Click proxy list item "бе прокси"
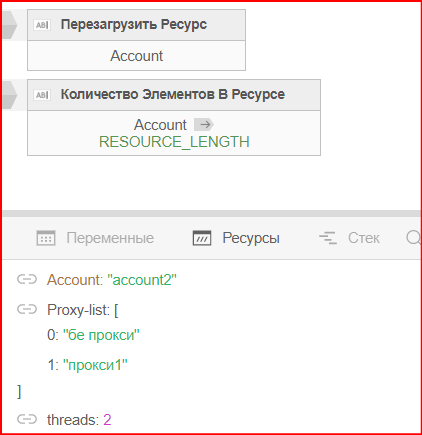The height and width of the screenshot is (435, 422). [101, 335]
